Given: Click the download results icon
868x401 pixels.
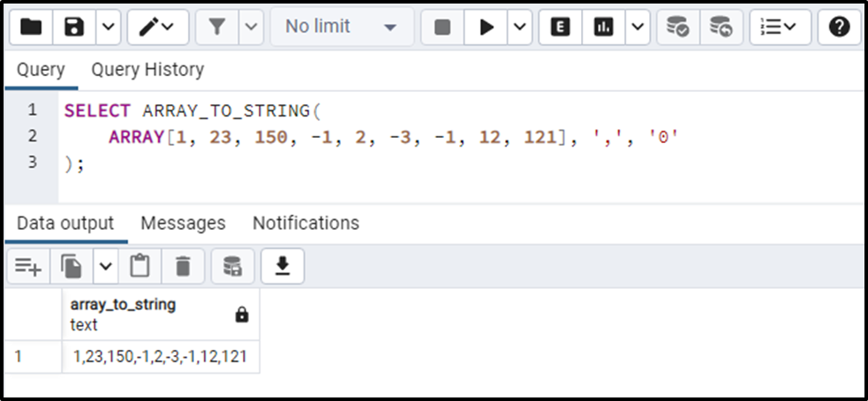Looking at the screenshot, I should [283, 267].
